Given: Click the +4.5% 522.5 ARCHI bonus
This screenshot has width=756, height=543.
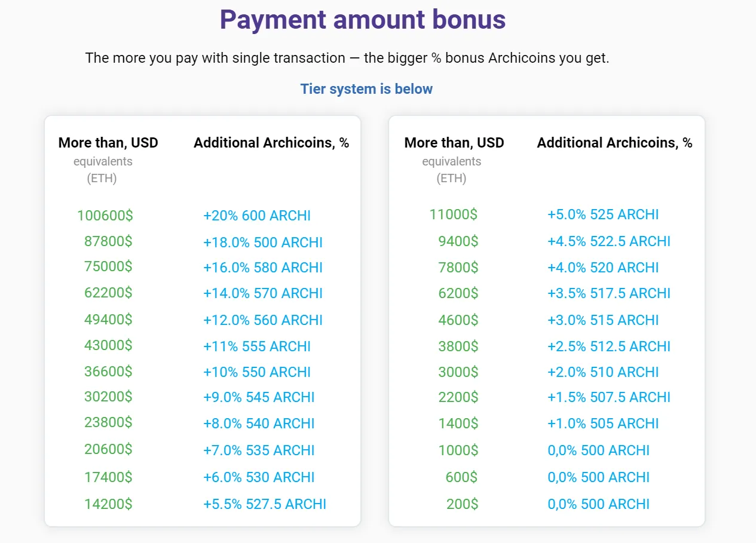Looking at the screenshot, I should click(x=609, y=241).
